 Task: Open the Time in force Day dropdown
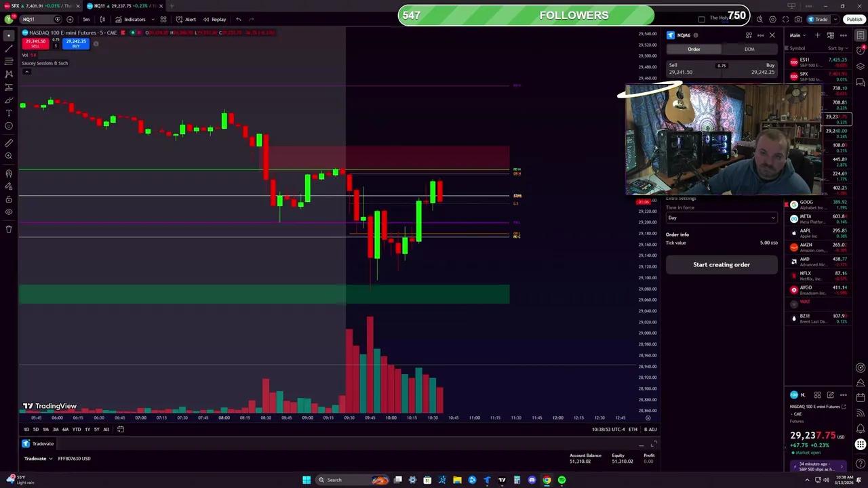(722, 218)
